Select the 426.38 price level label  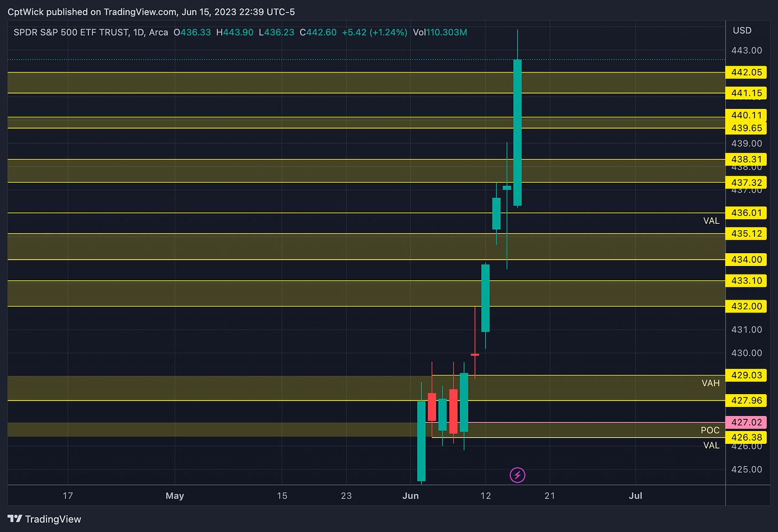pyautogui.click(x=746, y=437)
